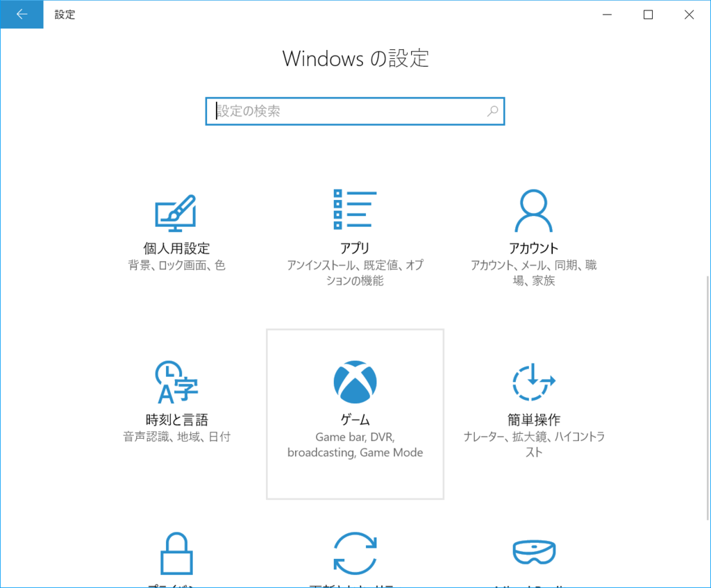This screenshot has height=588, width=711.
Task: Click the 個人用設定 label
Action: [x=176, y=248]
